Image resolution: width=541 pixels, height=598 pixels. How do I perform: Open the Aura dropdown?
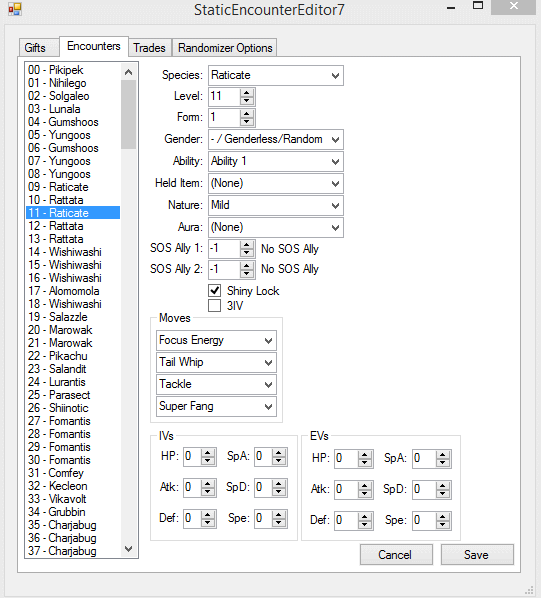coord(276,227)
